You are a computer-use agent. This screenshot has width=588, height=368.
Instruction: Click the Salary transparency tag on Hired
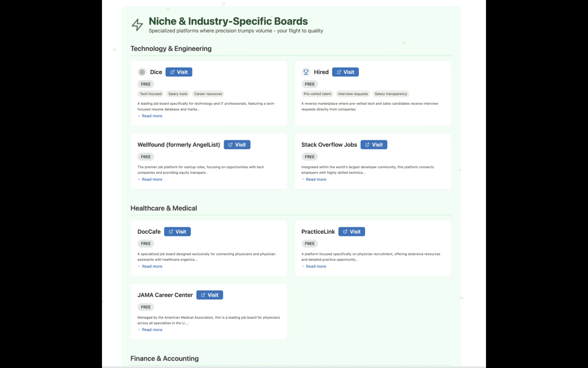click(391, 94)
